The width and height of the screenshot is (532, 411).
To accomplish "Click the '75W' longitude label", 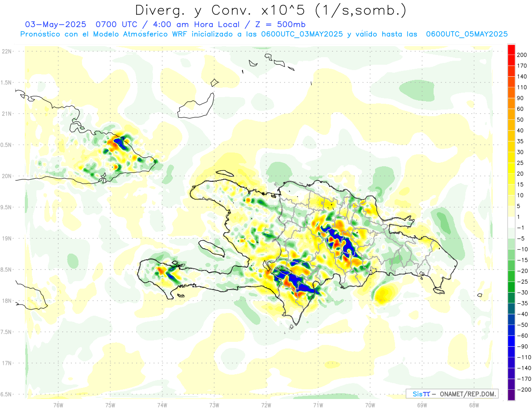I will pyautogui.click(x=110, y=405).
